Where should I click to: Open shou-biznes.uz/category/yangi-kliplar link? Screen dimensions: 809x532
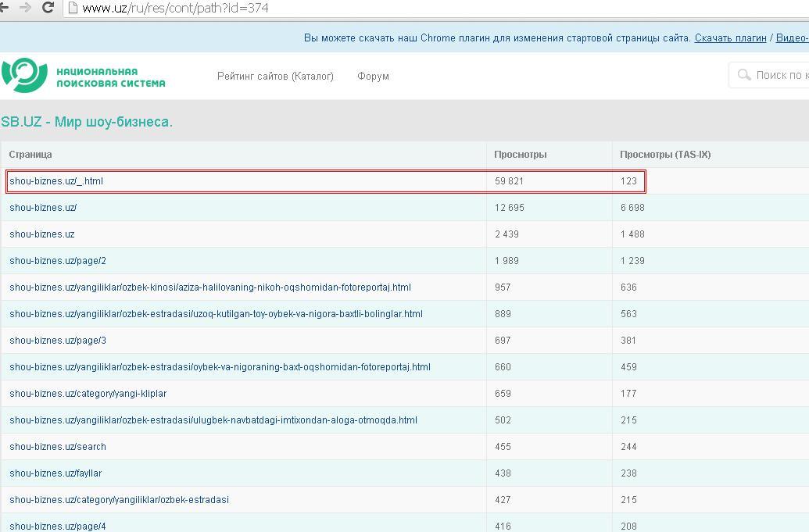tap(88, 394)
